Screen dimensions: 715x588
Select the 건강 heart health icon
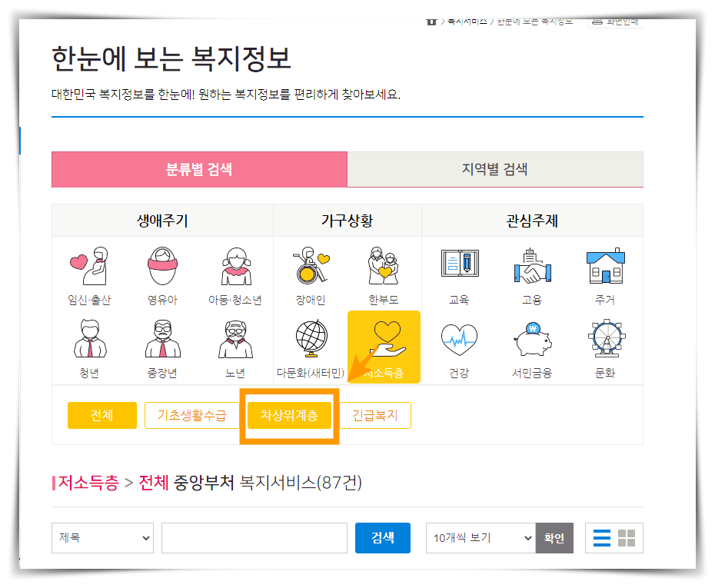click(x=459, y=340)
